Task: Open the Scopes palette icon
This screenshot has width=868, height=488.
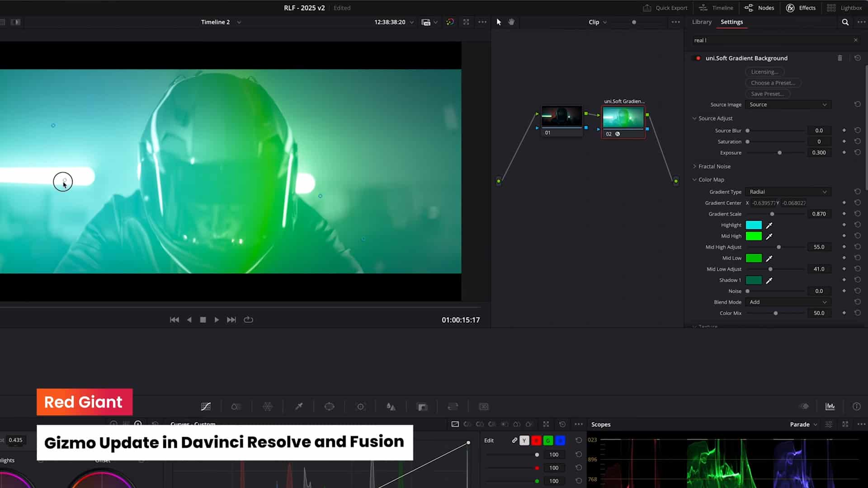Action: pos(830,406)
